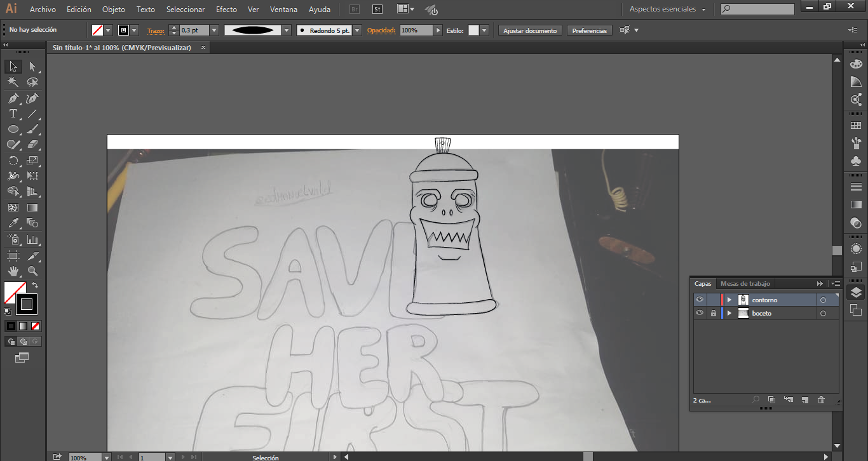Pick the Mesh tool
The image size is (868, 461).
tap(13, 208)
